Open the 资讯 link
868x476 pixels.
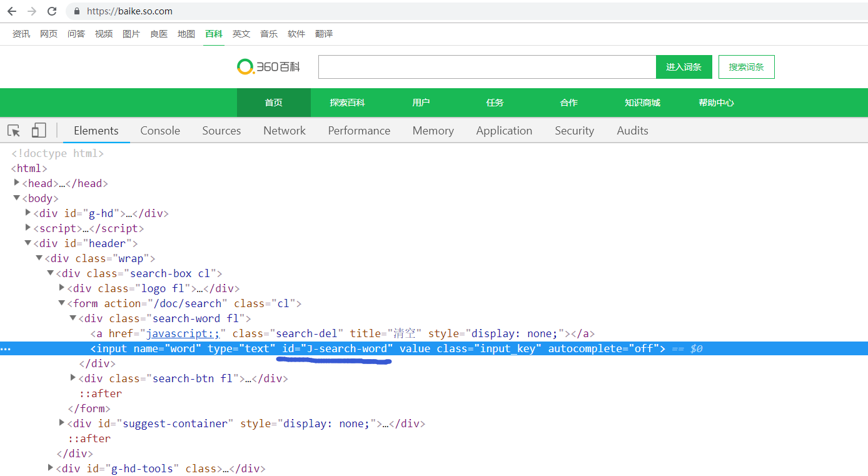tap(21, 34)
